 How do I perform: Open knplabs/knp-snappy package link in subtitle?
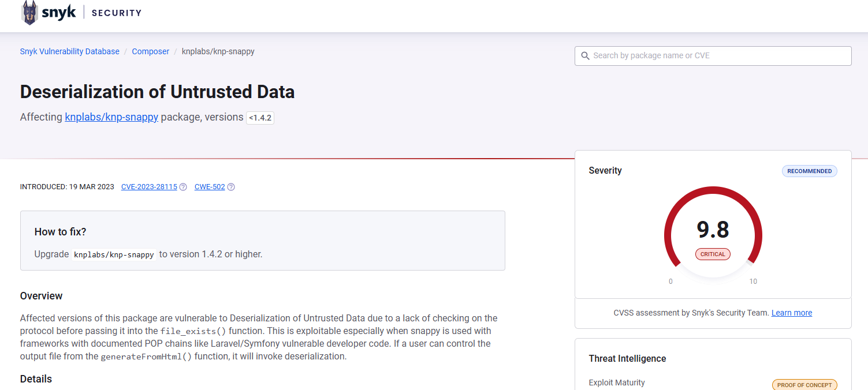click(111, 117)
